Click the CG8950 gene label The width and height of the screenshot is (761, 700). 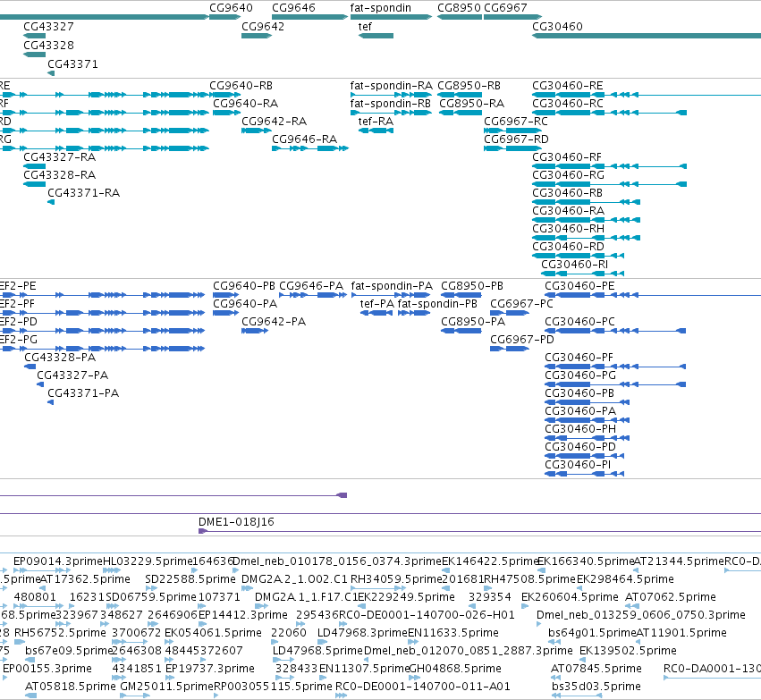(x=459, y=8)
